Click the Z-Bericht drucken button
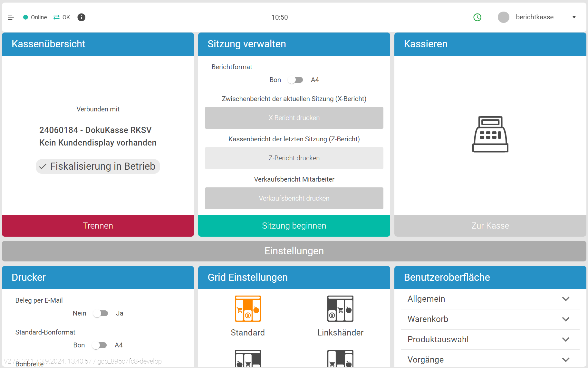588x368 pixels. tap(294, 158)
